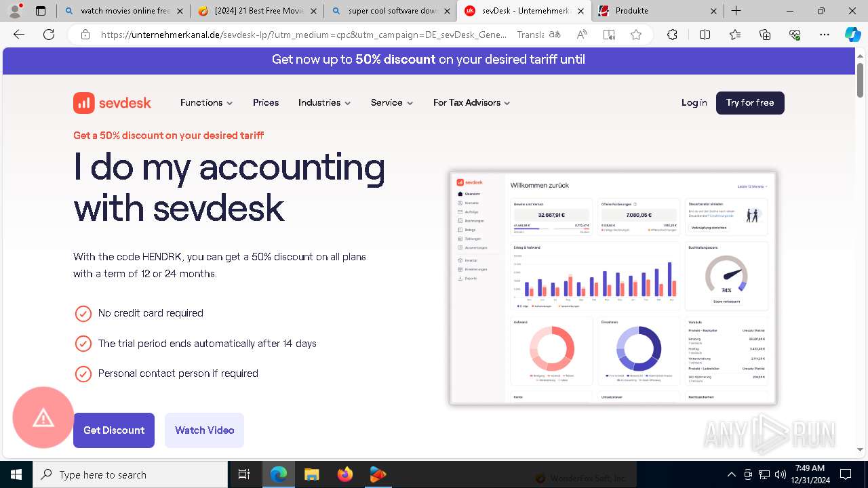Click the Log in link

(694, 103)
